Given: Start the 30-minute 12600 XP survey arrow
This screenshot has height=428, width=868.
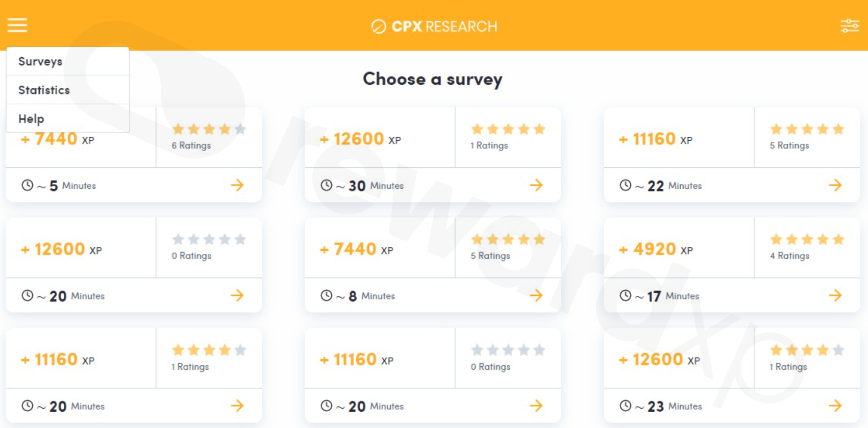Looking at the screenshot, I should 536,185.
